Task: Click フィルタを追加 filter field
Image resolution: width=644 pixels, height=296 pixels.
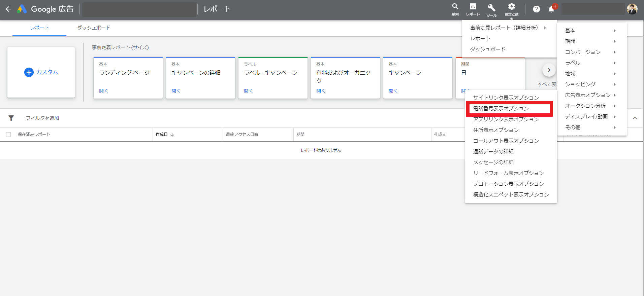Action: 42,118
